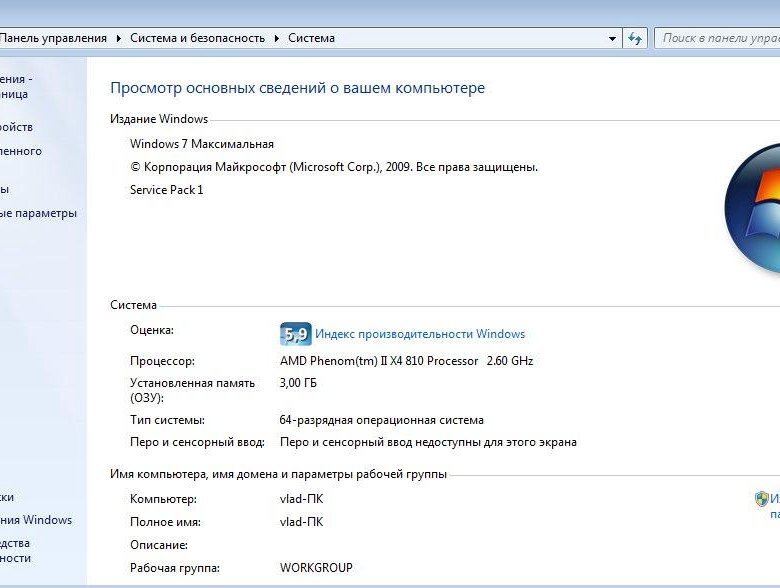Open Control Panel home link at sidebar top
This screenshot has width=780, height=588.
pos(15,86)
